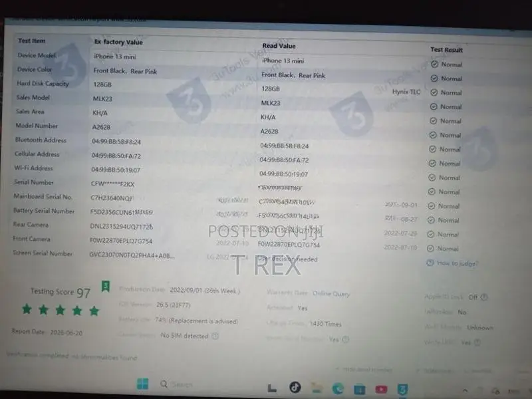Select the read value iPhone 13 mini
Image resolution: width=532 pixels, height=399 pixels.
(283, 61)
